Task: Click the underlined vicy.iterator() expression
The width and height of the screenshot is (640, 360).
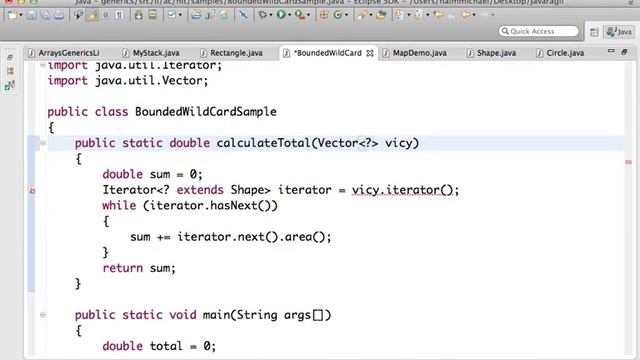Action: [402, 190]
